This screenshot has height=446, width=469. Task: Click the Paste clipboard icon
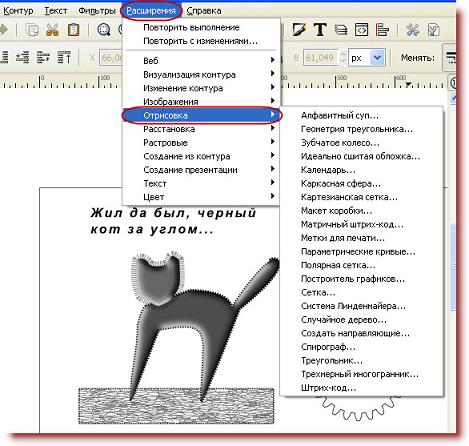point(74,30)
